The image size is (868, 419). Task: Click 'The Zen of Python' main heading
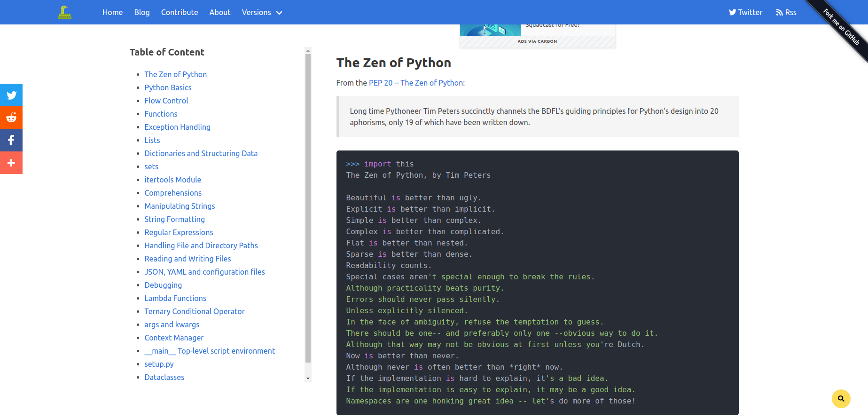click(x=393, y=63)
